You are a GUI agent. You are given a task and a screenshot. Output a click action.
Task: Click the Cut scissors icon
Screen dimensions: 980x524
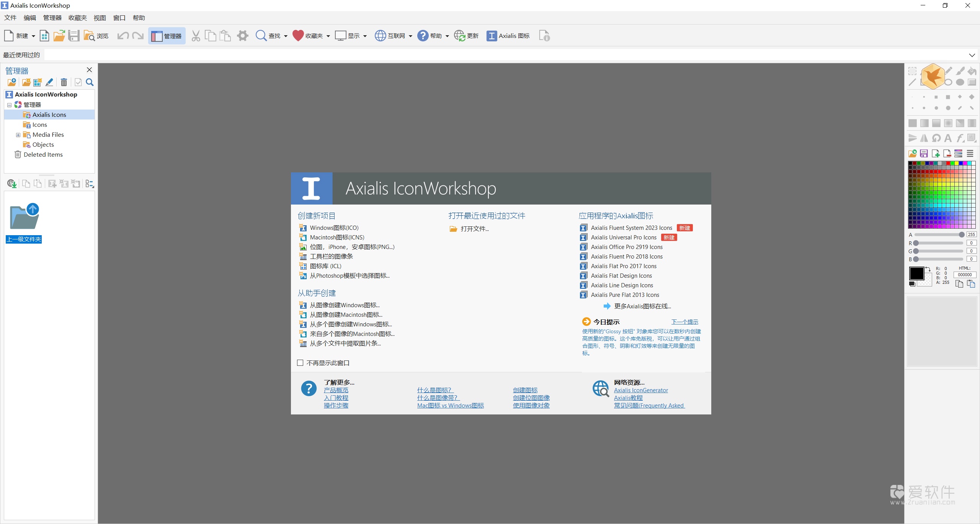(196, 36)
